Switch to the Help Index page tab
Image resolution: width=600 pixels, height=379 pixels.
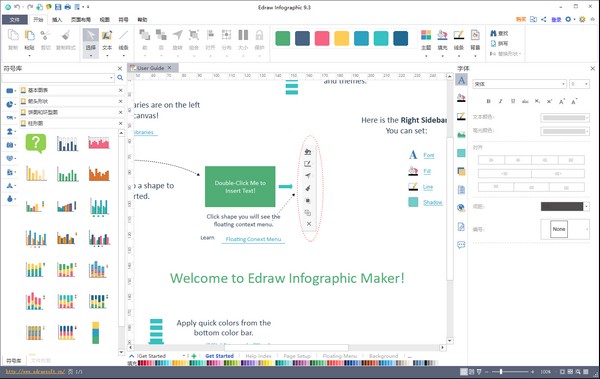point(258,356)
